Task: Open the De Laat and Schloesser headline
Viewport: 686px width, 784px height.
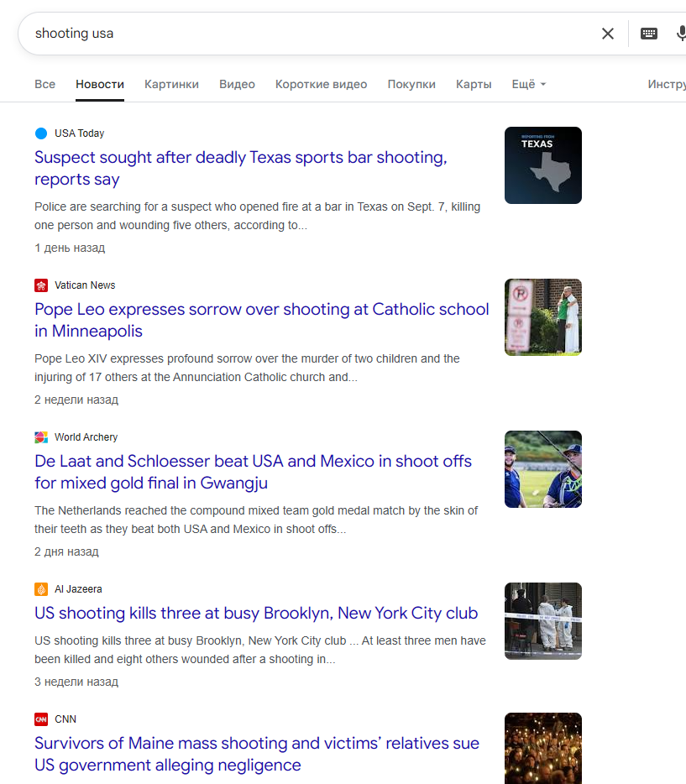Action: [253, 472]
